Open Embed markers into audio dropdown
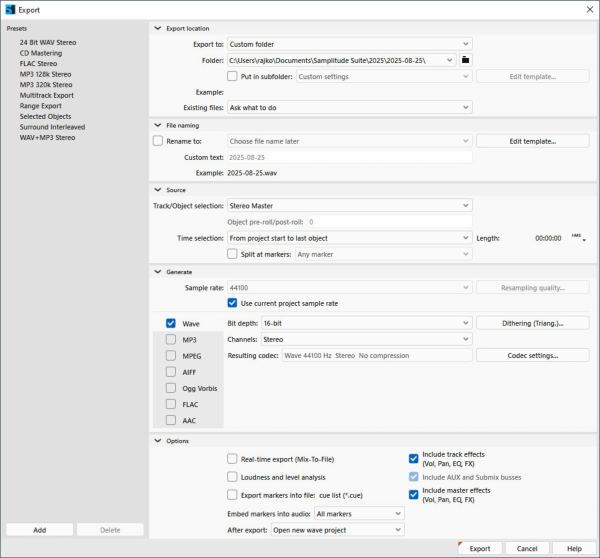The height and width of the screenshot is (558, 600). coord(359,514)
